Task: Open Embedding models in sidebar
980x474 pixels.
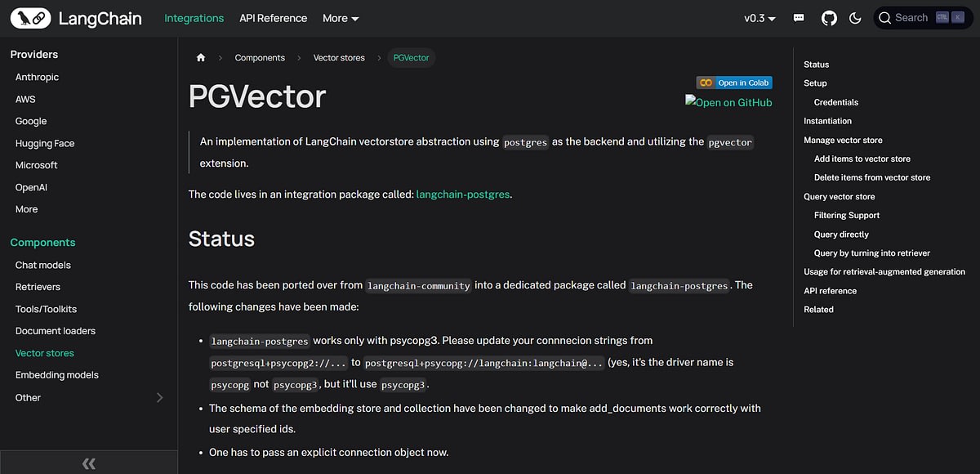Action: (x=56, y=375)
